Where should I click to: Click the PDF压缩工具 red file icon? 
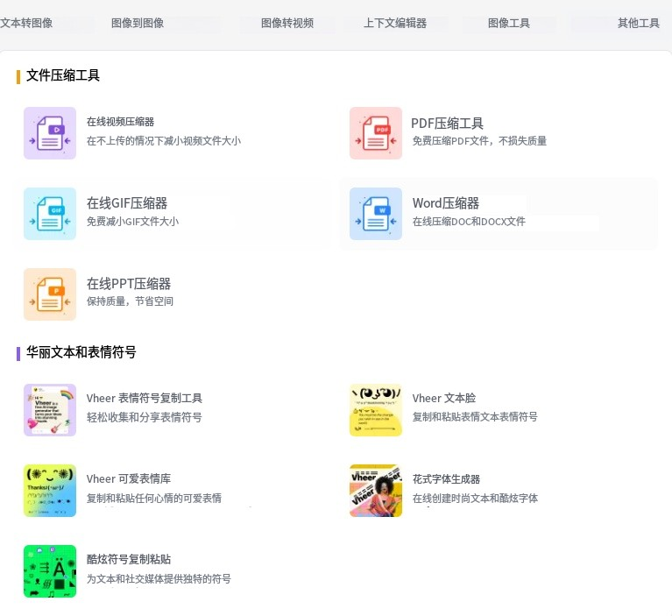[375, 133]
